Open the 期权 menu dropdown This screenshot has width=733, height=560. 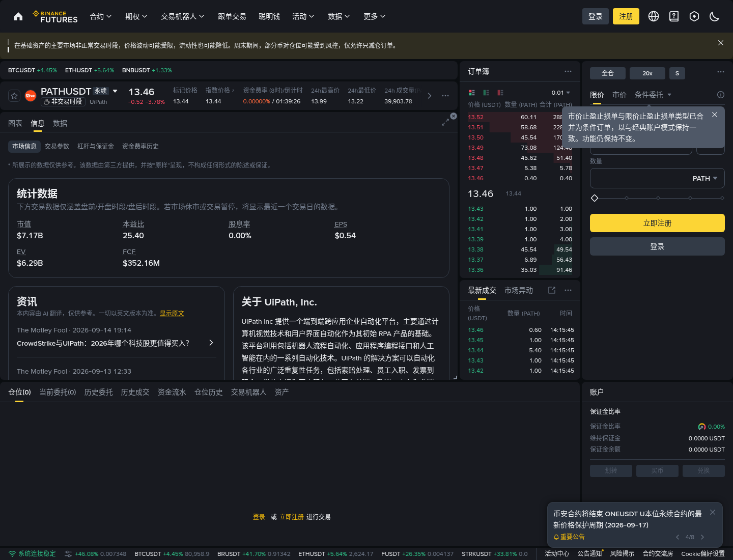click(136, 16)
